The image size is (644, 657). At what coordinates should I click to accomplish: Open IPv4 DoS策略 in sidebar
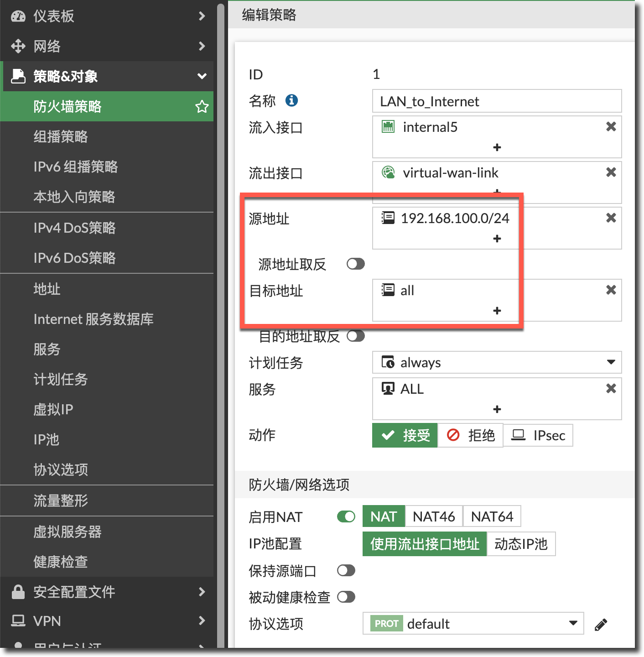(75, 228)
